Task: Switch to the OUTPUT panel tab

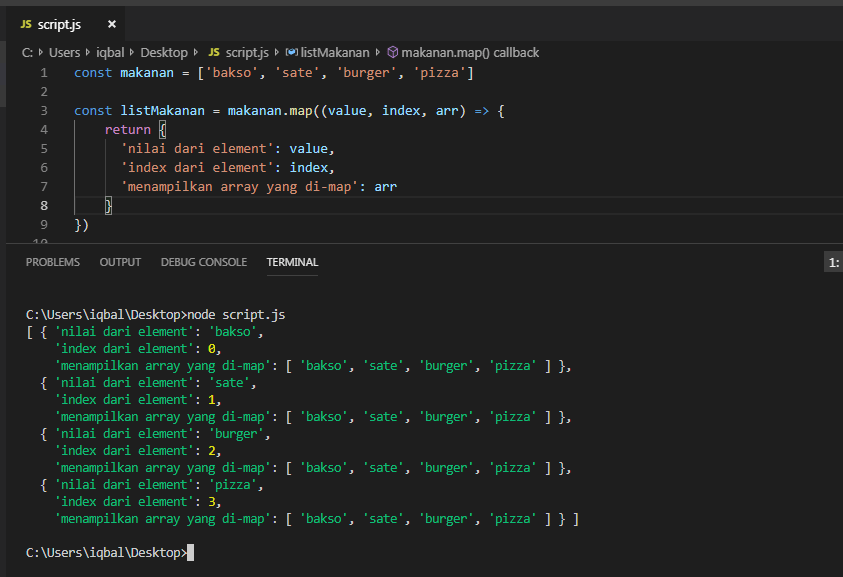Action: pyautogui.click(x=120, y=262)
